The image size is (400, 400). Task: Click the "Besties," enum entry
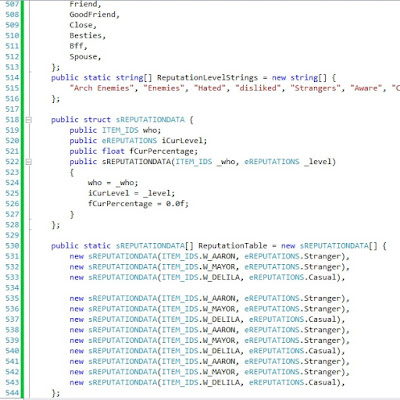pyautogui.click(x=87, y=36)
